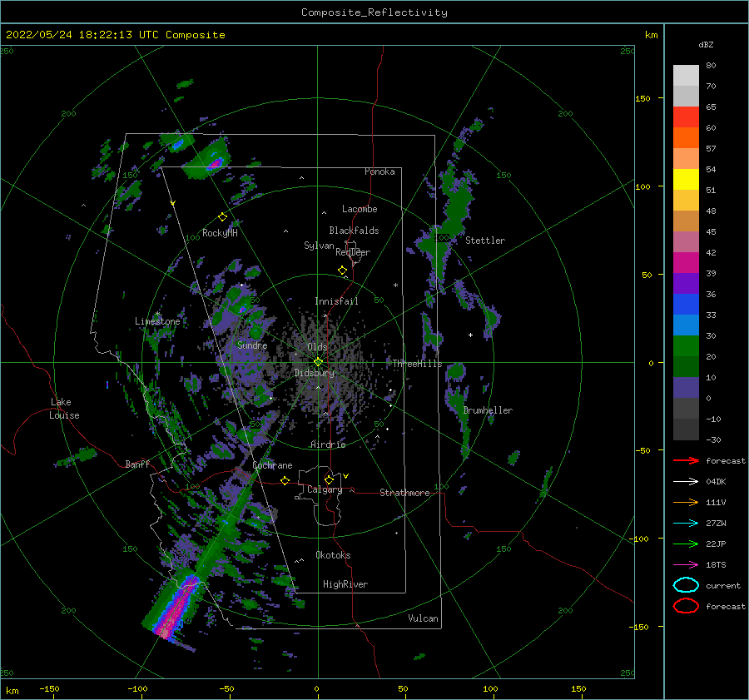Click the Lake Louise label

(64, 409)
